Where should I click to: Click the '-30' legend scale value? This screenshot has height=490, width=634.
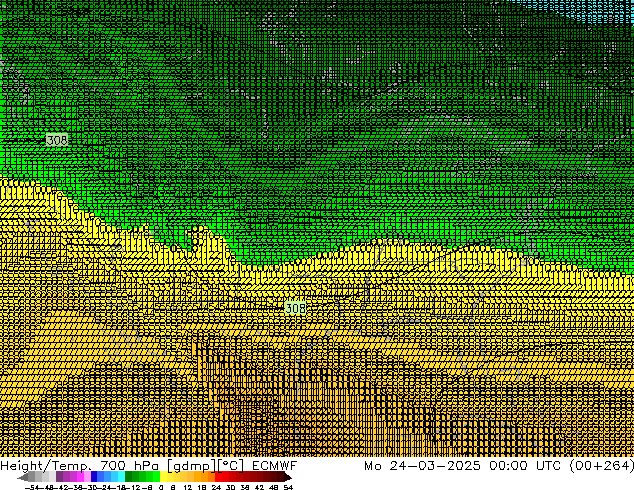[x=90, y=488]
